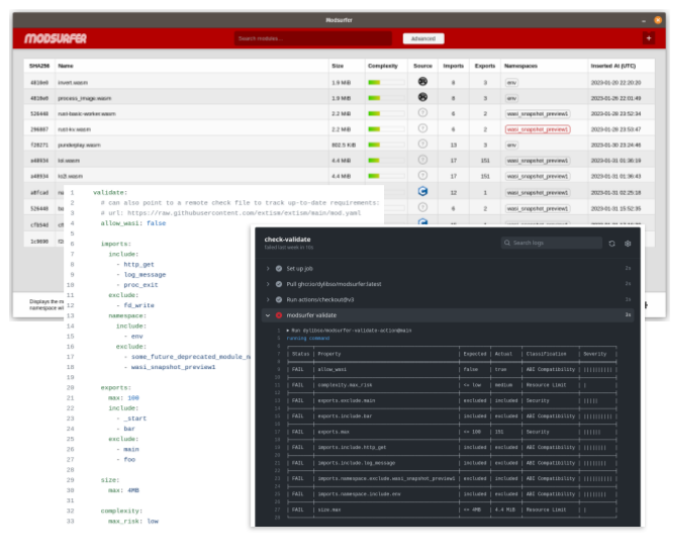Screen dimensions: 679x540
Task: Click the unknown source icon dated 2023-01-31 01:36:43
Action: (423, 175)
